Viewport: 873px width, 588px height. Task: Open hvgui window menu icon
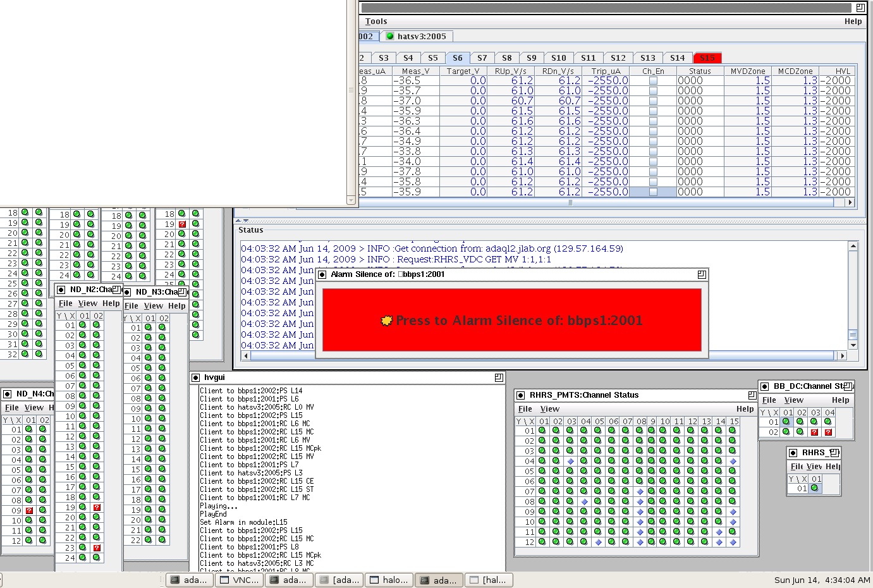pos(196,377)
